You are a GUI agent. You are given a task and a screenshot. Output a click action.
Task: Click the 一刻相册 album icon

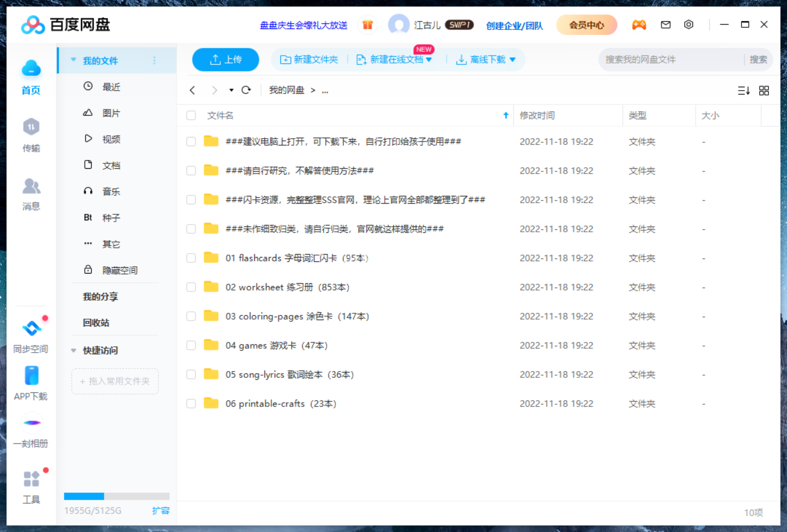coord(31,423)
